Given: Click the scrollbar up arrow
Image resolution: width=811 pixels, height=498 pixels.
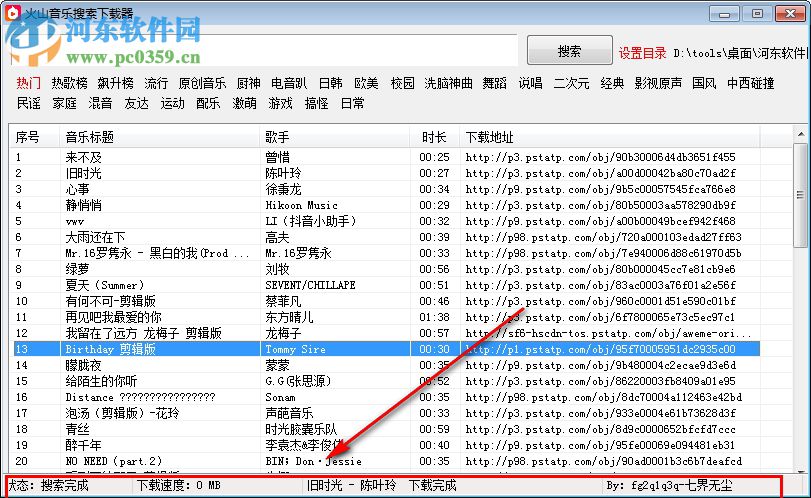Looking at the screenshot, I should pos(801,134).
